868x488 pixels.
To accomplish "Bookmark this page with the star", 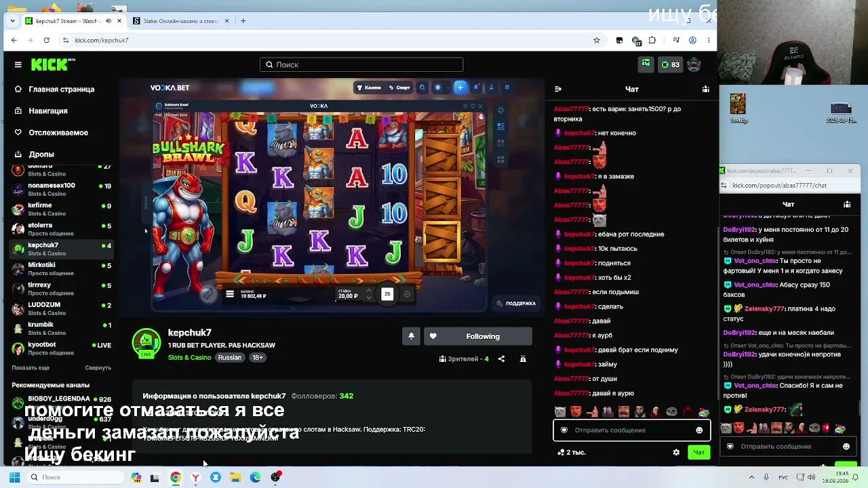I will pos(597,40).
